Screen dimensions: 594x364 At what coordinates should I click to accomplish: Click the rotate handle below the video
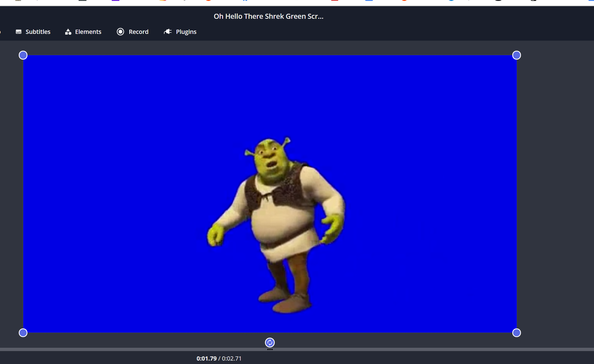[270, 343]
